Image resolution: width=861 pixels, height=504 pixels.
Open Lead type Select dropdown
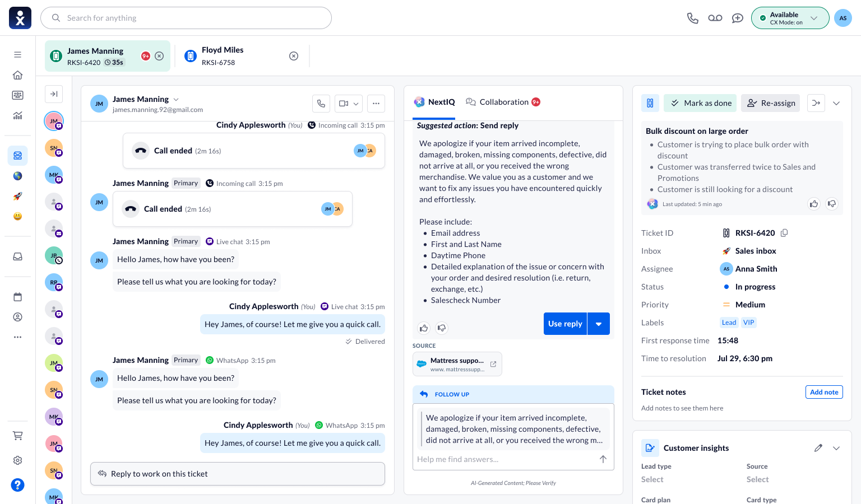point(652,479)
